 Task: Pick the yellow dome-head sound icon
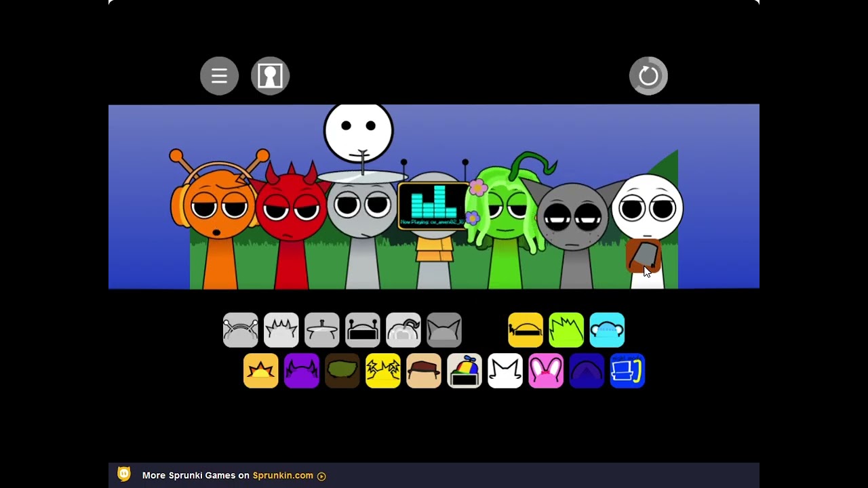pos(526,330)
